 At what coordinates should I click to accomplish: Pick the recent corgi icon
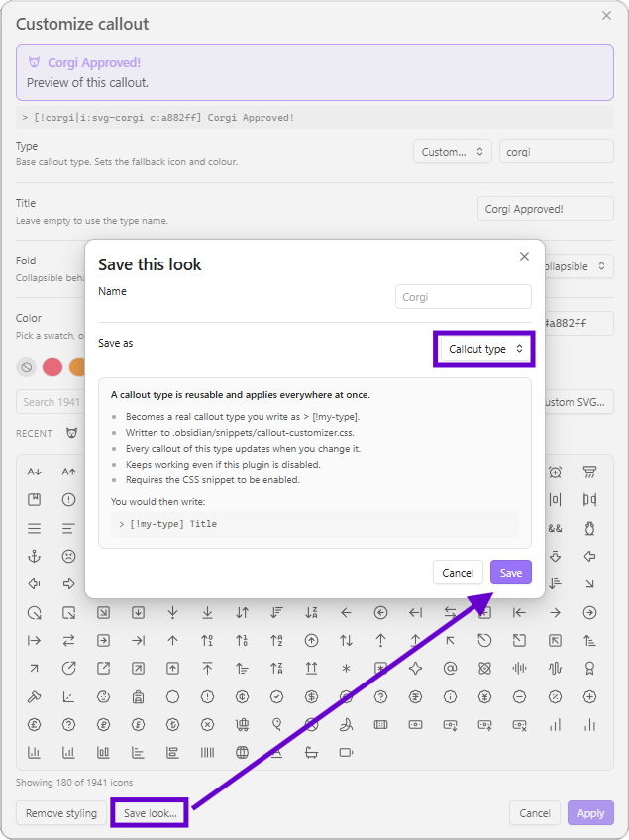coord(71,433)
